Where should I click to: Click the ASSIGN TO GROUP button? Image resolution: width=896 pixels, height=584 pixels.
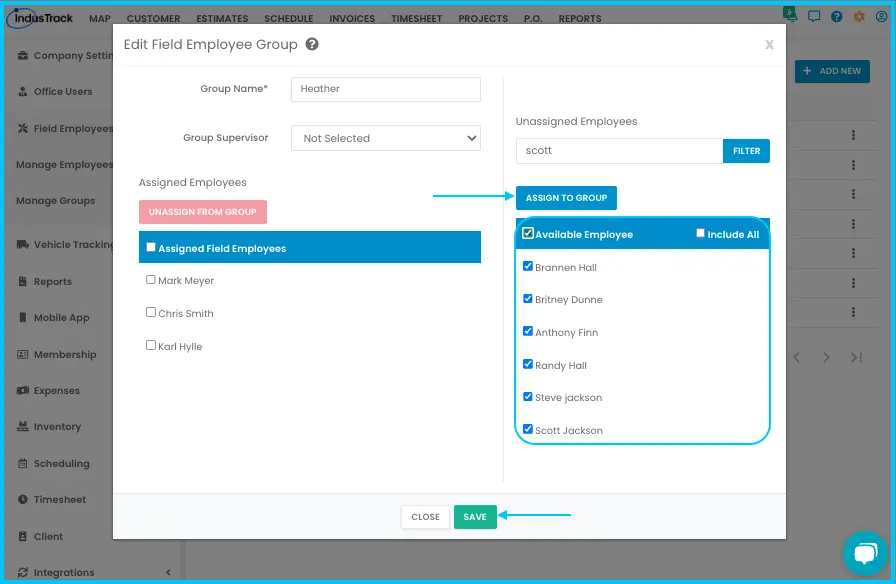point(566,198)
